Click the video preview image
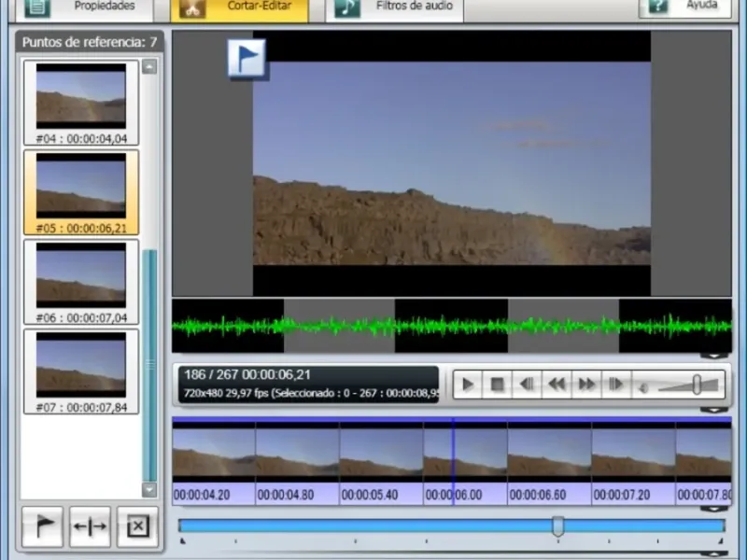 point(452,163)
